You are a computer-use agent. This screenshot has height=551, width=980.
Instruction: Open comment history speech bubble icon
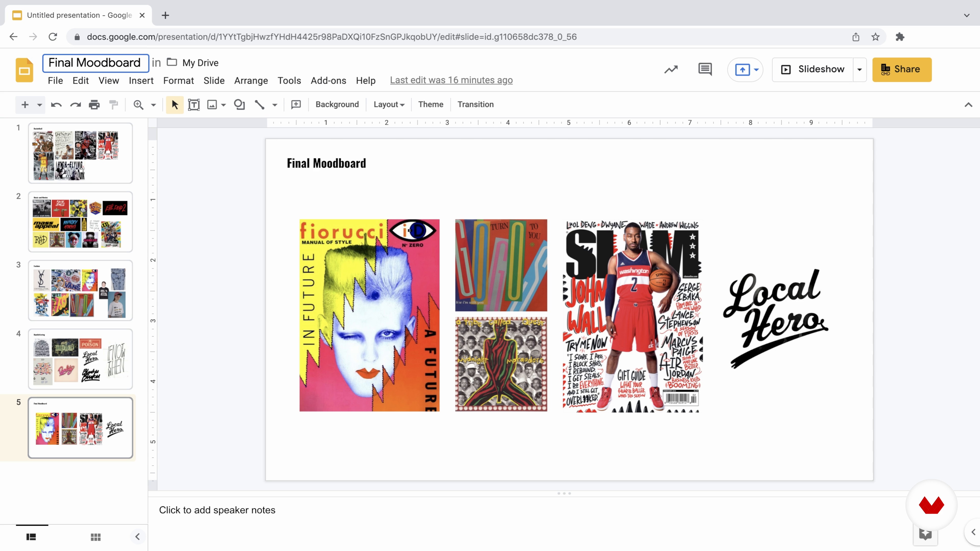(705, 69)
